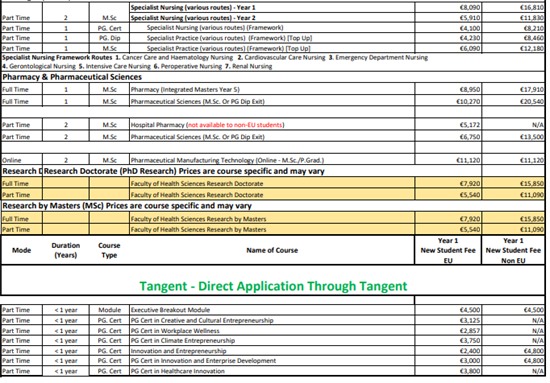This screenshot has width=550, height=383.
Task: Click the Year 1 New Student Fee EU header
Action: (448, 250)
